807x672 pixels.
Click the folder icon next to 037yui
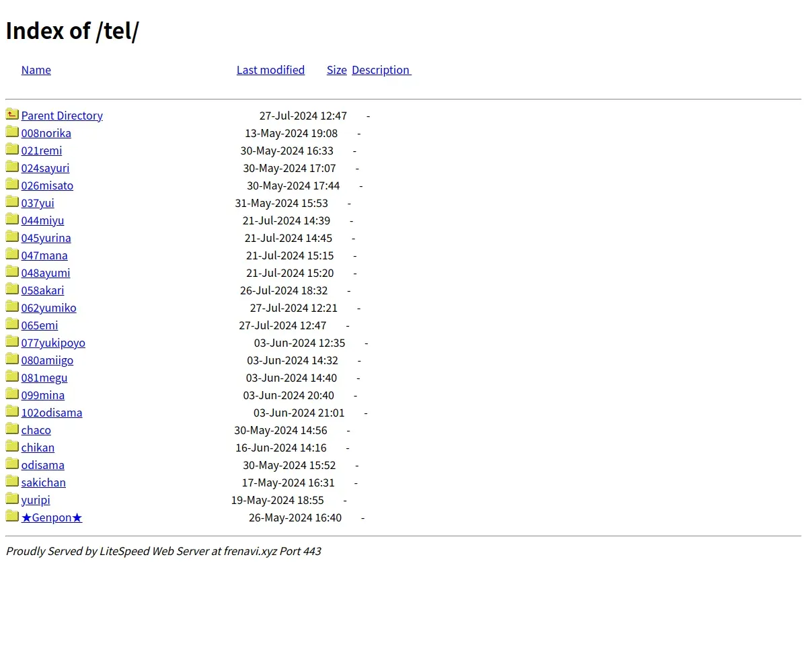pyautogui.click(x=12, y=202)
